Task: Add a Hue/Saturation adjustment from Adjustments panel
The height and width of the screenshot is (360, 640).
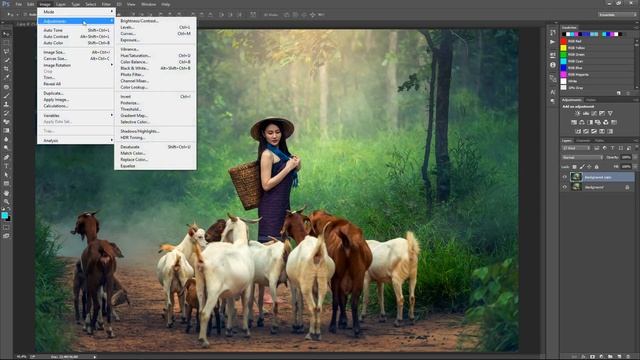Action: (x=574, y=122)
